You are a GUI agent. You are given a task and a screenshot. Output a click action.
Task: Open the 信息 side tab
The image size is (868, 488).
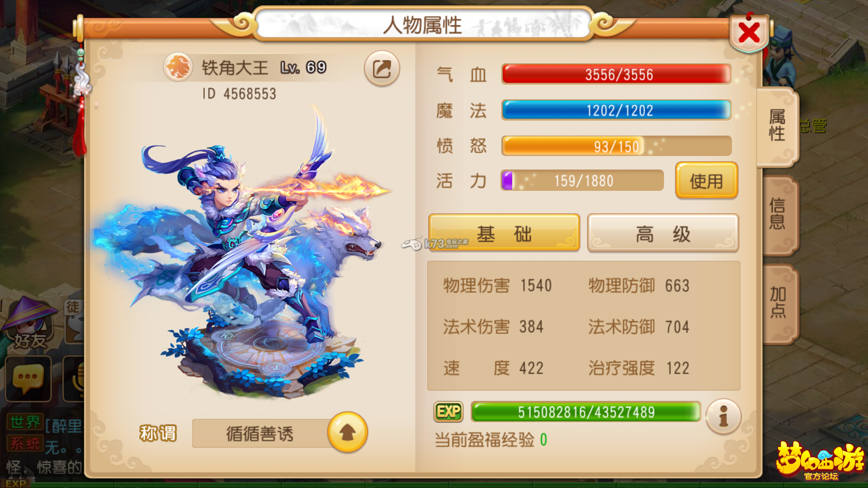(778, 214)
